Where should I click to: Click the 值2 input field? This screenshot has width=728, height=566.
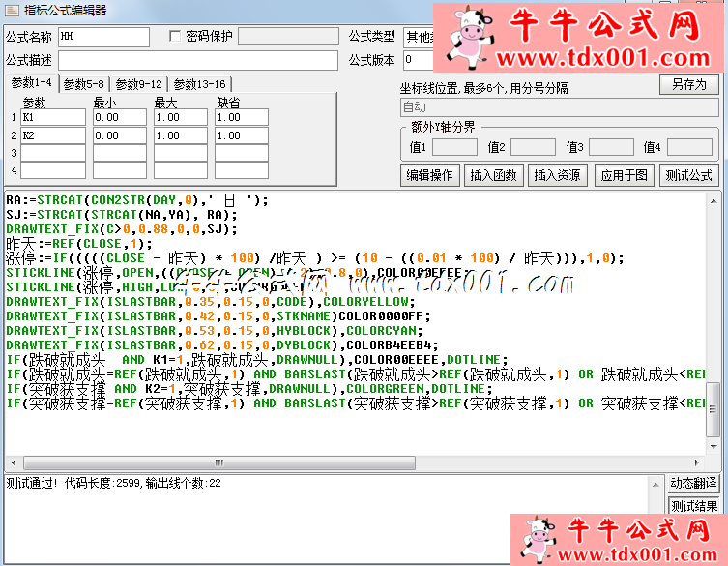tap(533, 147)
